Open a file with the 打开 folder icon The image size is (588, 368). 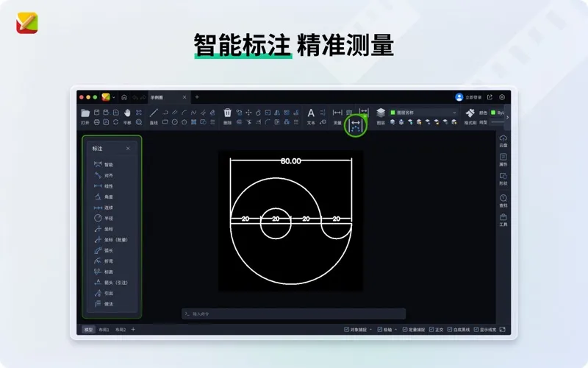click(x=85, y=113)
